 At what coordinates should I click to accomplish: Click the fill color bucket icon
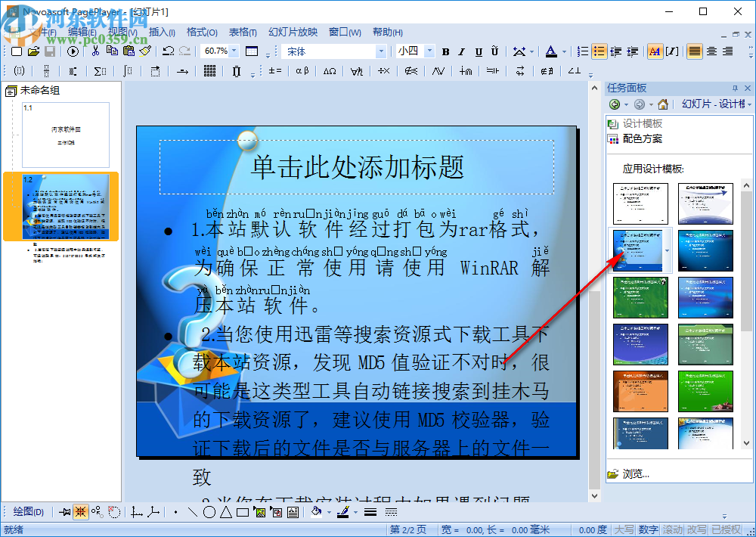tap(317, 513)
